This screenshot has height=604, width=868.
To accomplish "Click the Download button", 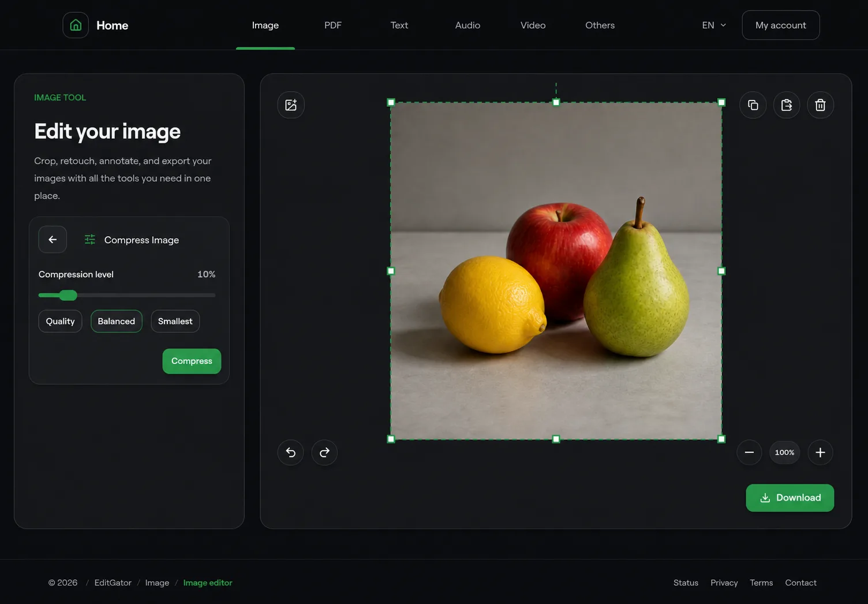I will click(x=790, y=498).
